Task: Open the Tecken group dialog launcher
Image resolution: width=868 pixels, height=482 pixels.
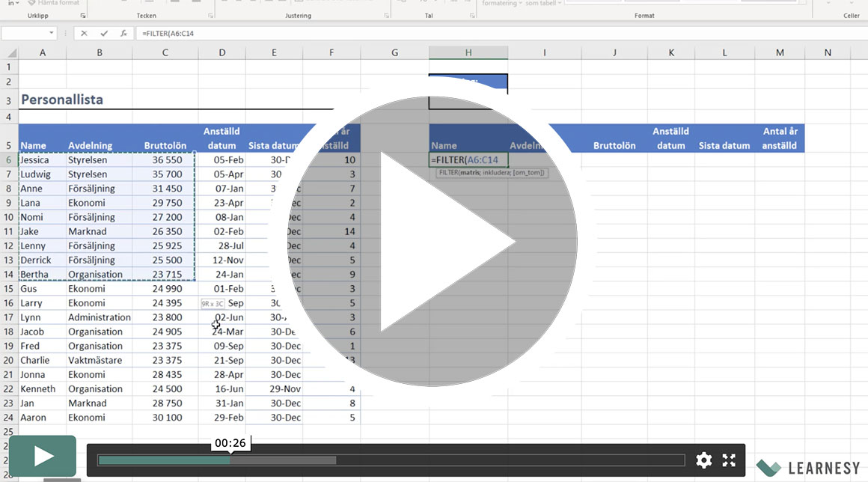Action: [x=211, y=16]
